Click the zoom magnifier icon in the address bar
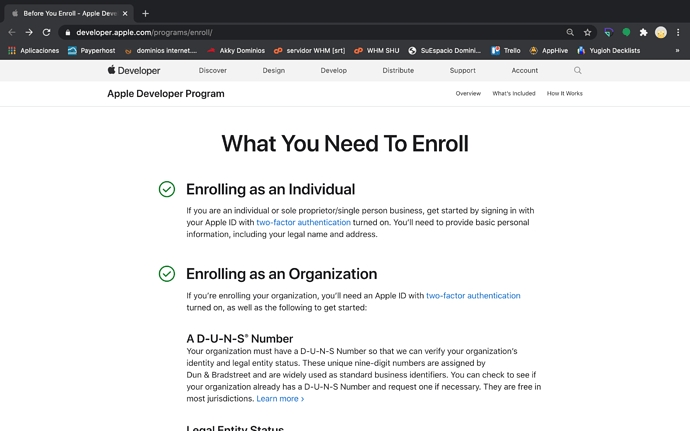The height and width of the screenshot is (431, 690). click(570, 32)
